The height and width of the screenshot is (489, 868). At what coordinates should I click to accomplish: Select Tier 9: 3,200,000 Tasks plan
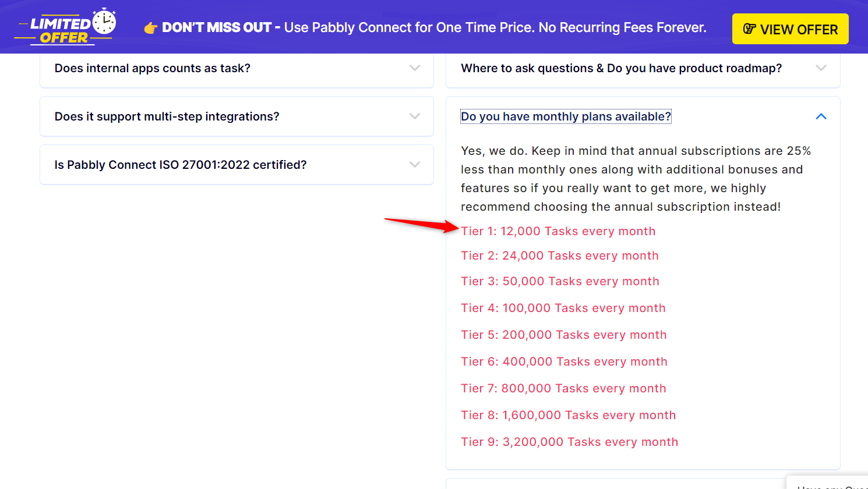point(569,442)
